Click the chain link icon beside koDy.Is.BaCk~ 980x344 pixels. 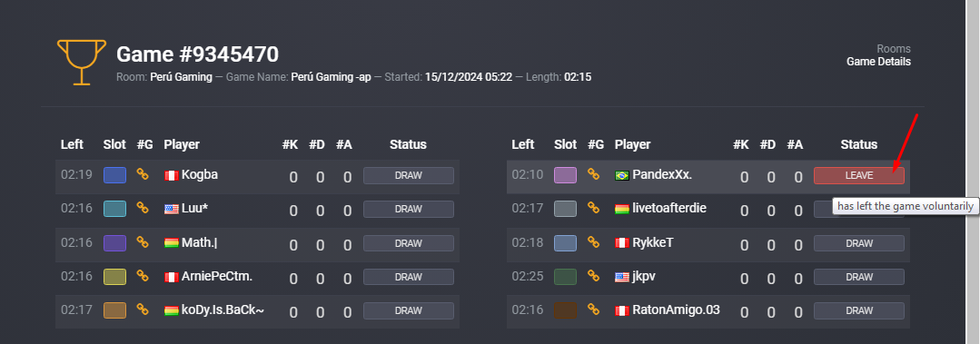point(143,310)
